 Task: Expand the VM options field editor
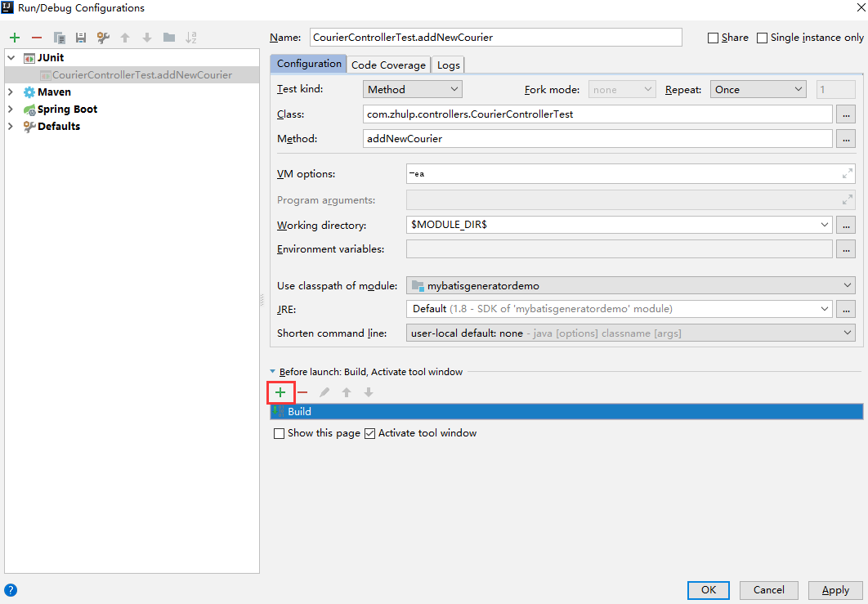point(847,174)
